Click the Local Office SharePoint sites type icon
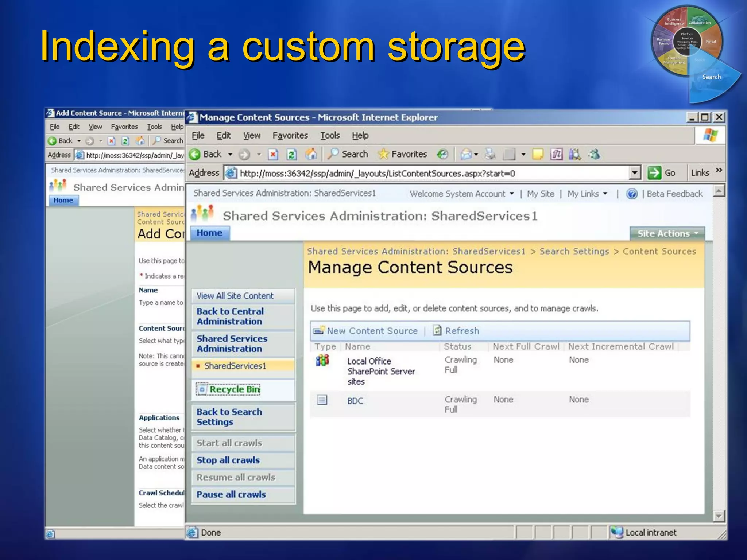 point(322,360)
